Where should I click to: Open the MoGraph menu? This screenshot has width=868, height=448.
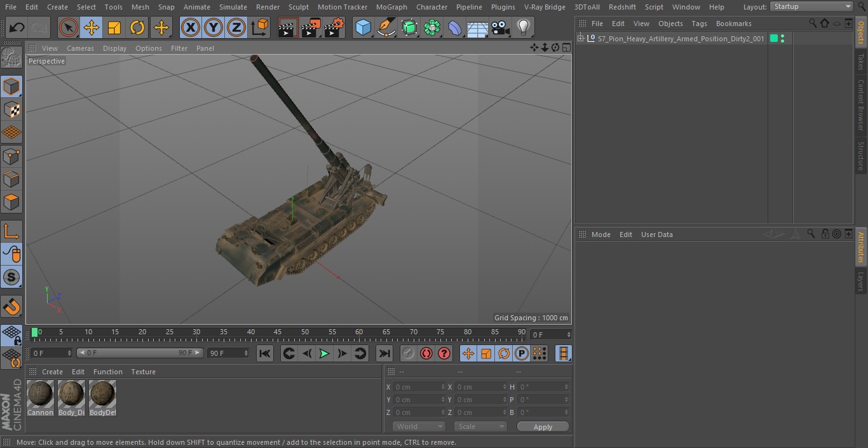(x=391, y=7)
